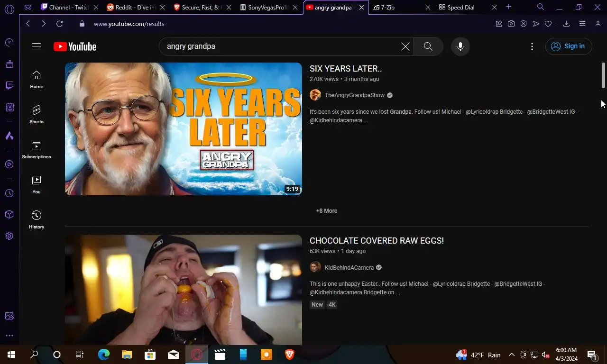Click the chocolate covered raw eggs thumbnail
The width and height of the screenshot is (607, 364).
184,290
